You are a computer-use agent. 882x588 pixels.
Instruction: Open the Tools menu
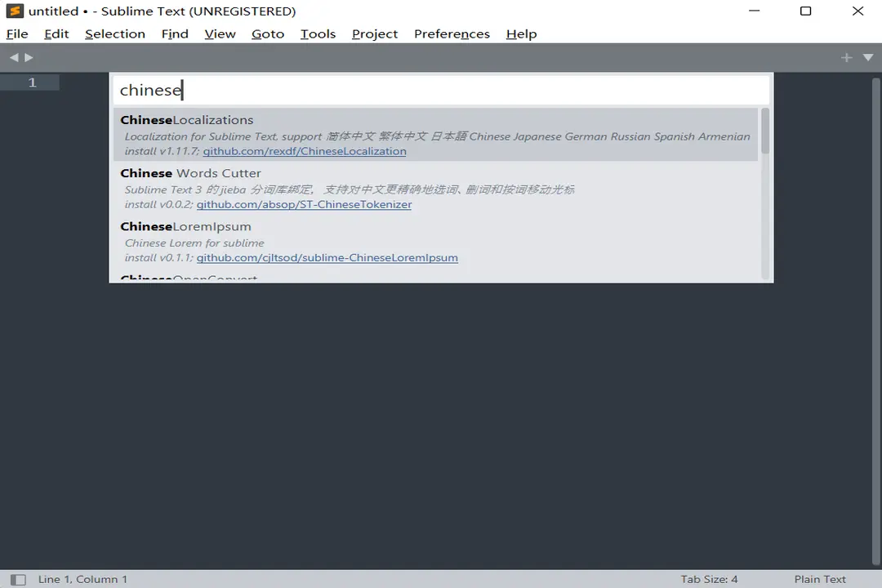coord(318,33)
